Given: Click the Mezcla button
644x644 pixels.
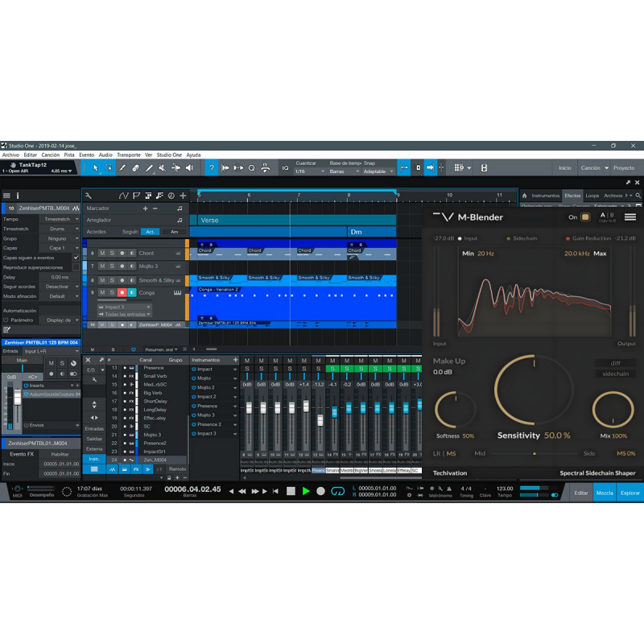Looking at the screenshot, I should pos(605,493).
